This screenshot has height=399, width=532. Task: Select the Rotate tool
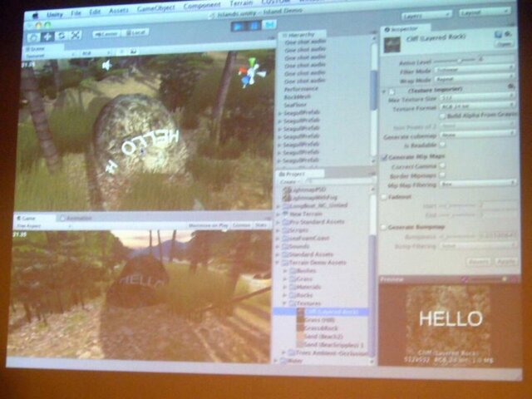pyautogui.click(x=62, y=36)
